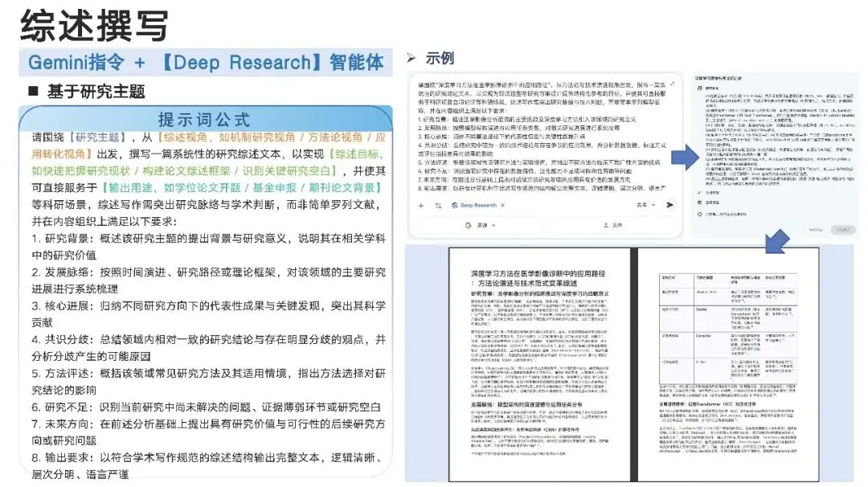Click the '发展脉络' section heading in the left report page
The height and width of the screenshot is (487, 868).
coord(526,404)
